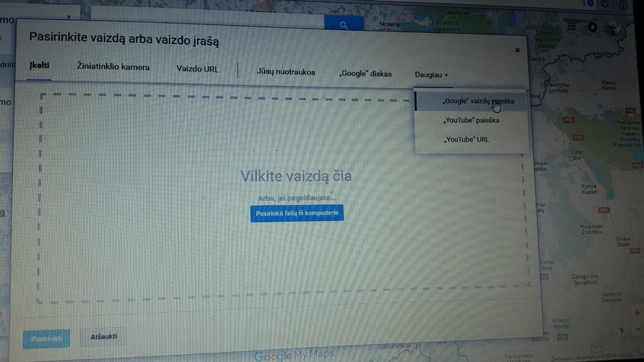Click the Жодзішкі Žodziški map label
Image resolution: width=644 pixels, height=362 pixels.
[x=592, y=229]
